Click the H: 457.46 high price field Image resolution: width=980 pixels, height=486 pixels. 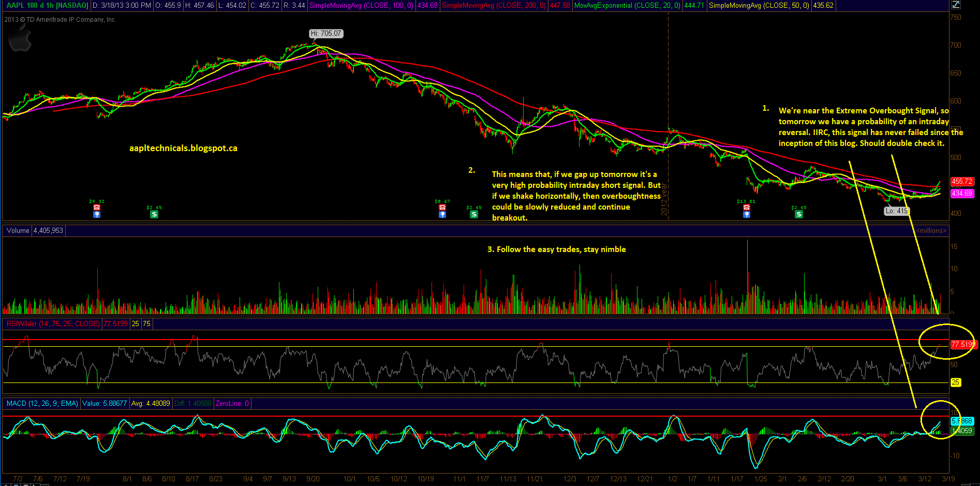pyautogui.click(x=199, y=5)
